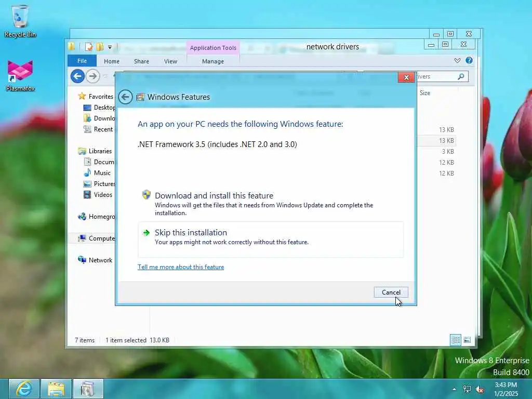Open the Manage tab under Application Tools
The height and width of the screenshot is (399, 532).
(x=212, y=61)
